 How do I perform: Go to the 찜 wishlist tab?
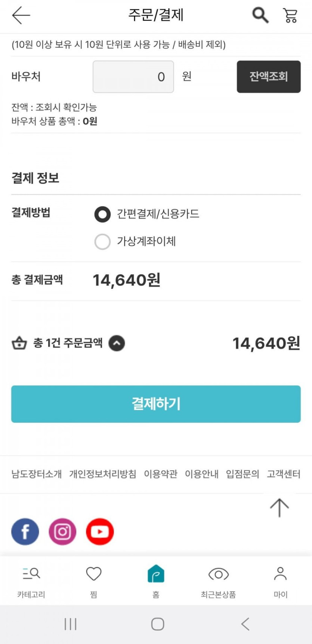93,581
